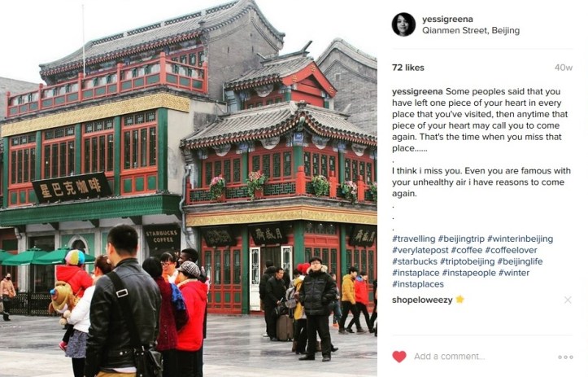Click the 40w timestamp
This screenshot has height=377, width=588.
564,68
